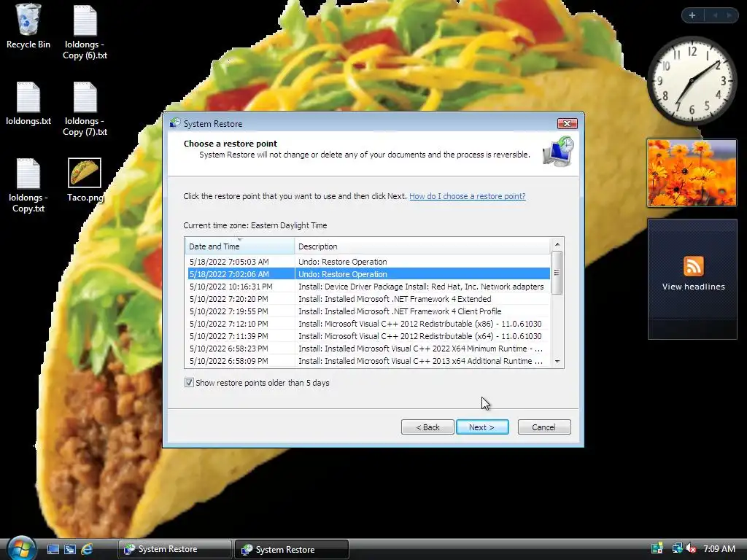Click the analog clock gadget
The width and height of the screenshot is (747, 560).
tap(692, 79)
